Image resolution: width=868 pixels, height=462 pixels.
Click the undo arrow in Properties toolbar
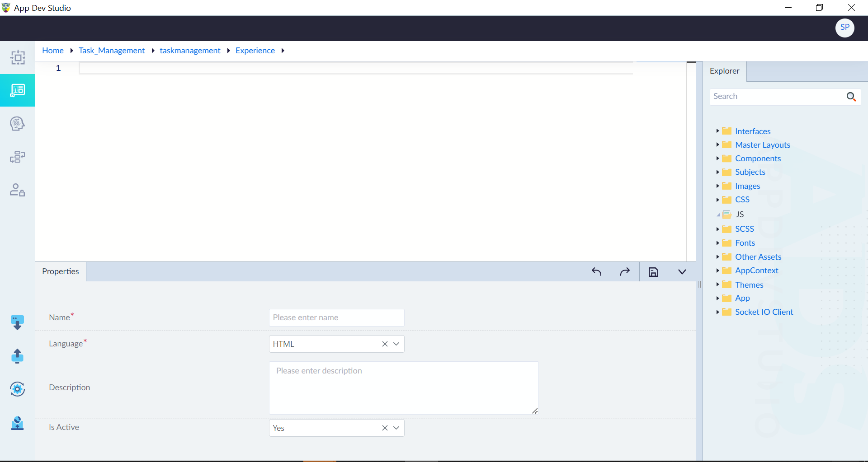596,272
